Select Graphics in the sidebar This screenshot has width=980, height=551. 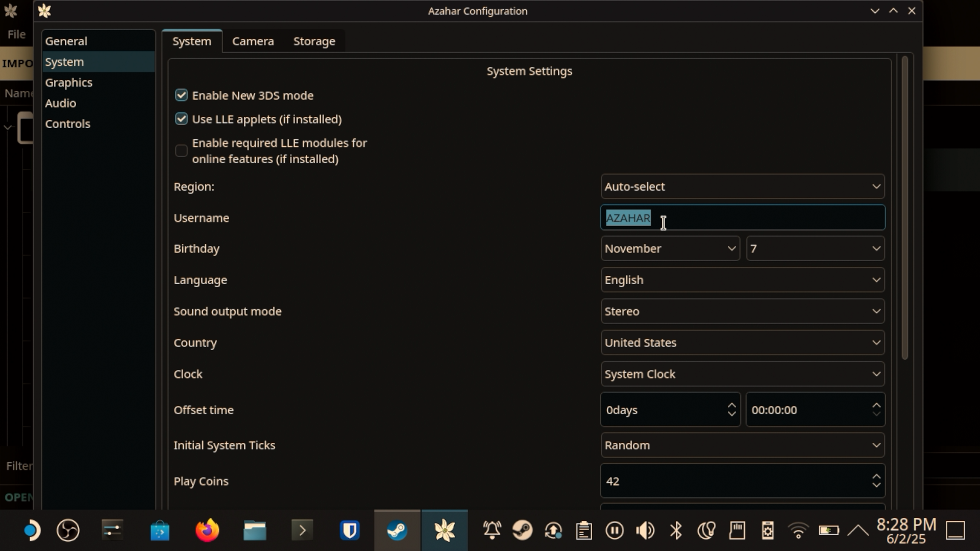coord(99,82)
